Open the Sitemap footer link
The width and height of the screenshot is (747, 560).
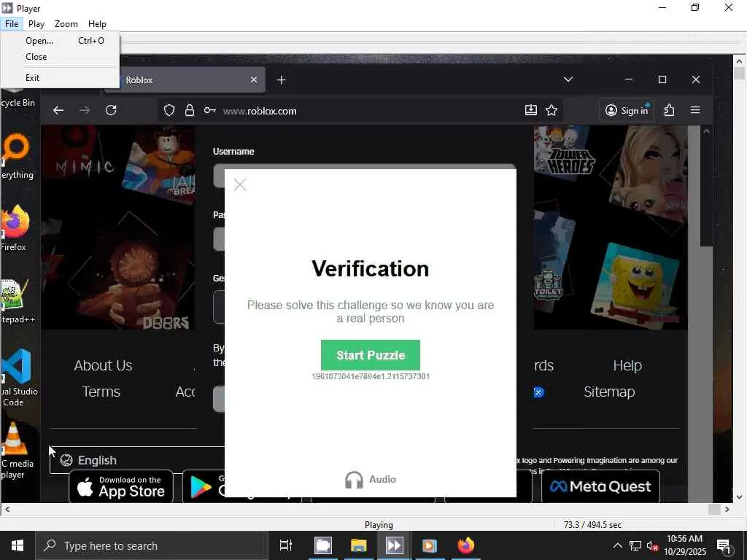[x=609, y=392]
